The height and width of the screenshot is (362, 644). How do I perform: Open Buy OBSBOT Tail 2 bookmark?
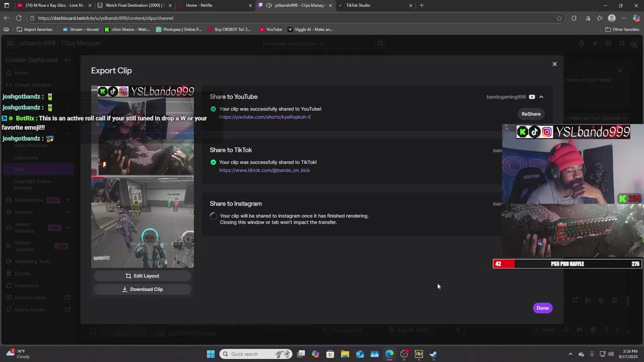(x=229, y=30)
